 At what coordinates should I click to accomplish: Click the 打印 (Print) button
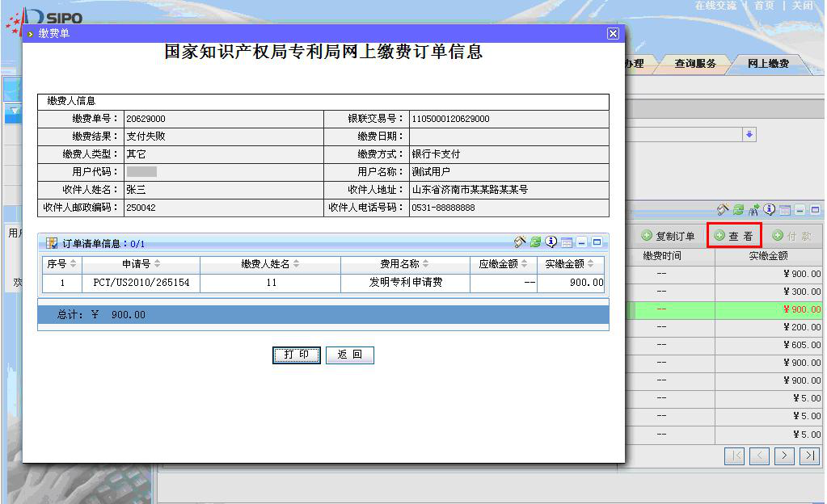coord(297,355)
